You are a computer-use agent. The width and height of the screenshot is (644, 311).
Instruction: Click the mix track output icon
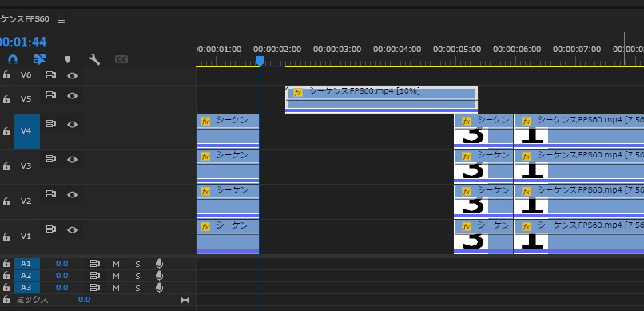coord(185,301)
